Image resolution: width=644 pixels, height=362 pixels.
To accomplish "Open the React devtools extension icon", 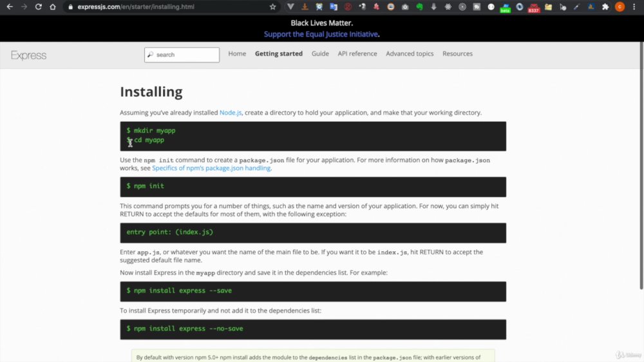I will pyautogui.click(x=448, y=6).
